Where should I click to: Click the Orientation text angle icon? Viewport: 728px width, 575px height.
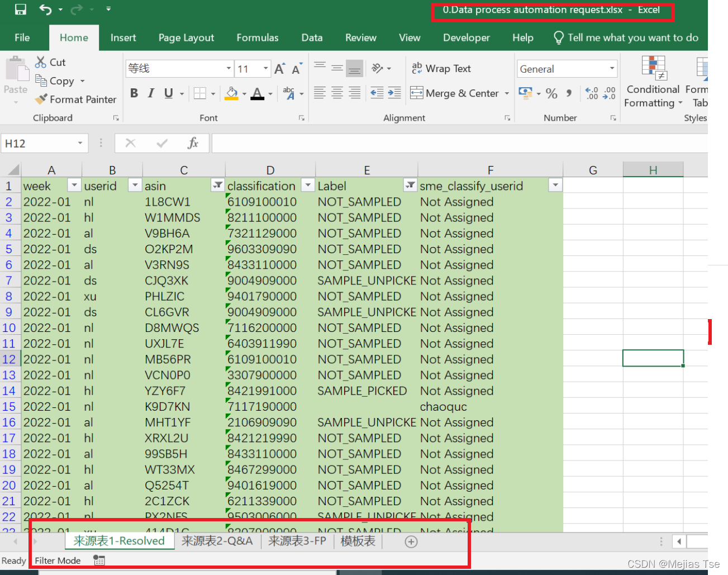(x=378, y=68)
